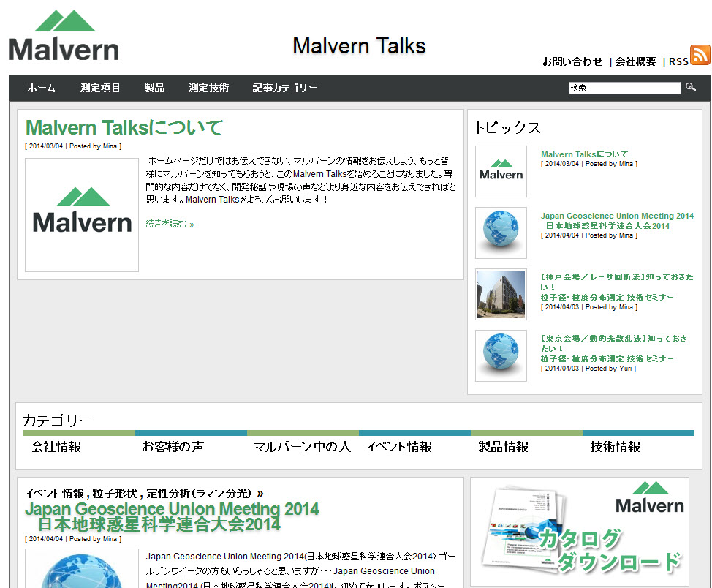Open the 記事カテゴリー menu item
Viewport: 712px width, 588px height.
(x=285, y=88)
